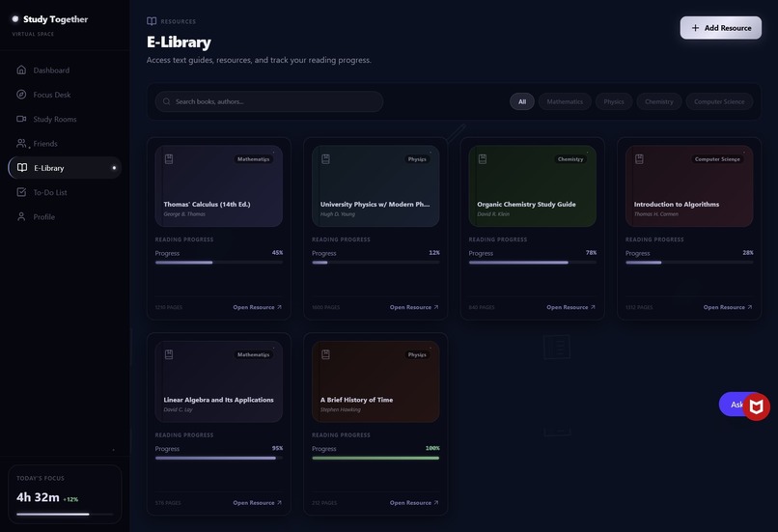778x532 pixels.
Task: Filter resources by Mathematics
Action: [x=565, y=101]
